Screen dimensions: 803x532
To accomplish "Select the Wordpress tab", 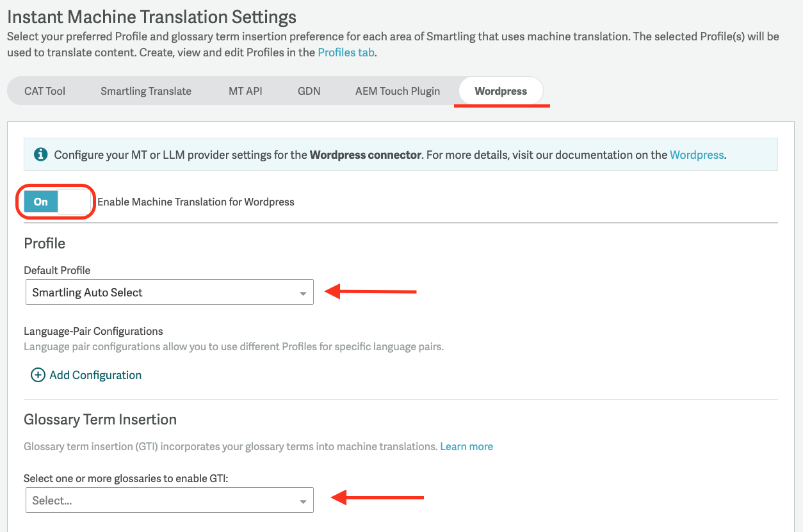I will click(500, 91).
